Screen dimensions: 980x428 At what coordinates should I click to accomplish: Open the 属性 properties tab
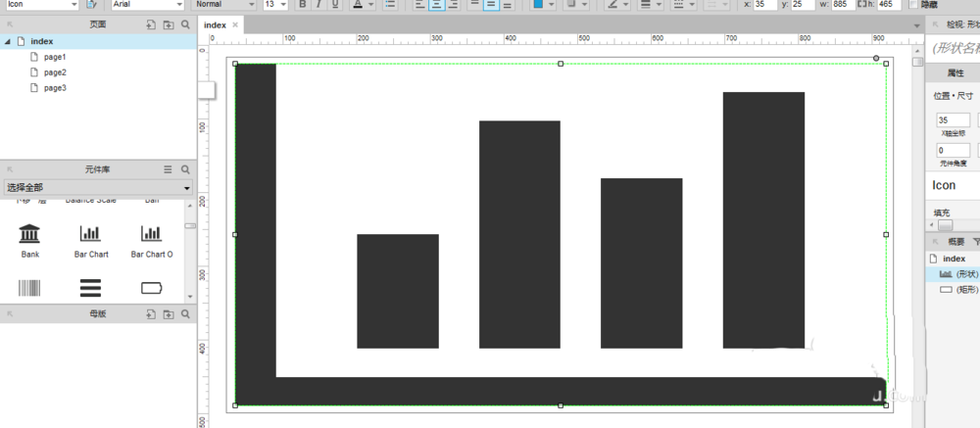(955, 73)
